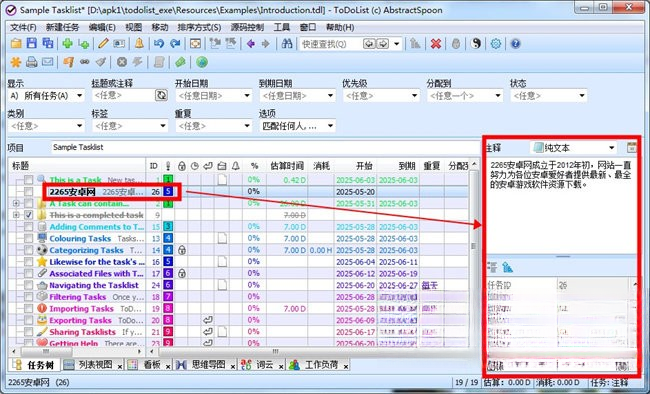The image size is (650, 394).
Task: Open the 工具 menu
Action: pyautogui.click(x=281, y=27)
